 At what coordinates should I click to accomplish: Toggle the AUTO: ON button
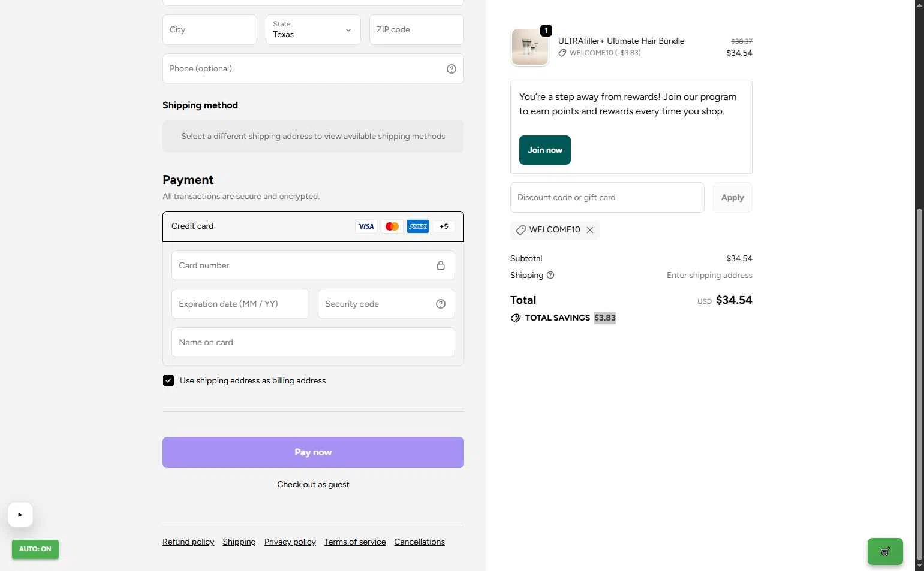click(35, 549)
